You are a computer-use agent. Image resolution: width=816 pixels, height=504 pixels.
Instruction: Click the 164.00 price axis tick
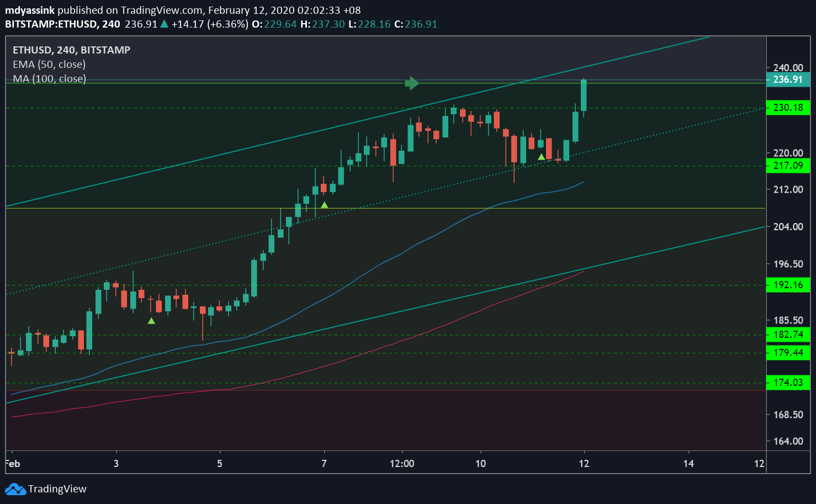(788, 441)
